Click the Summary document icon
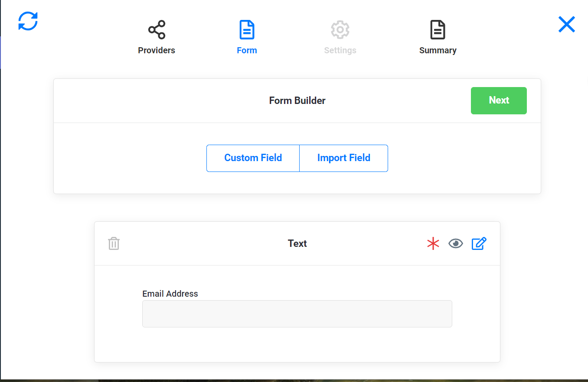The width and height of the screenshot is (588, 382). [438, 29]
